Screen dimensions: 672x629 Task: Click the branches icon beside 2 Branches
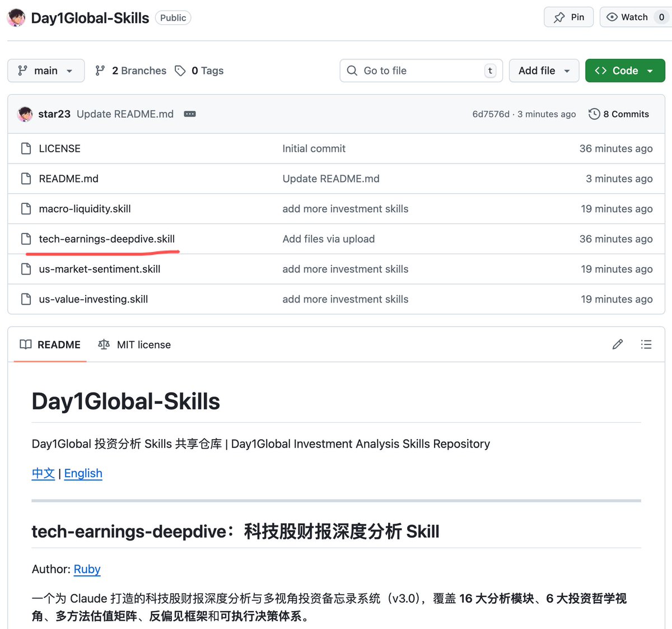(100, 71)
